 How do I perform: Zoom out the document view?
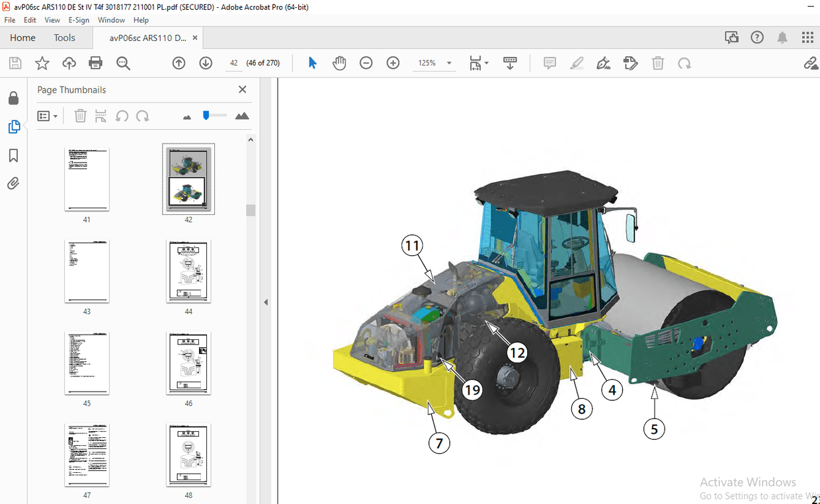point(366,63)
